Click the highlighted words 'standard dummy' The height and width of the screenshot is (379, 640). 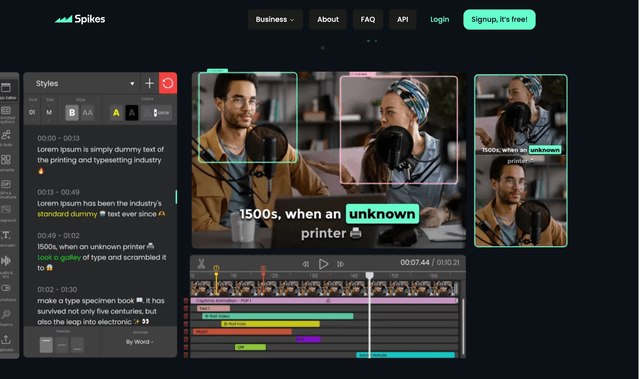tap(67, 214)
